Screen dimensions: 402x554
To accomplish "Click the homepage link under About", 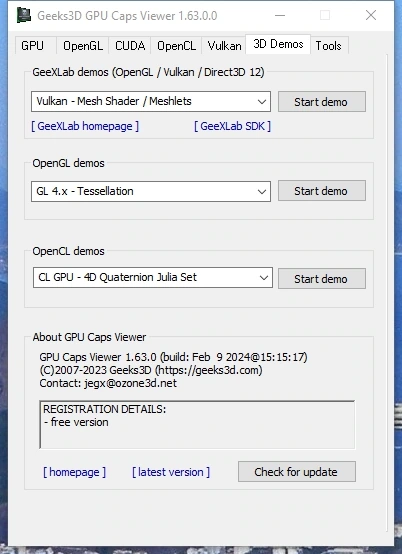I will coord(75,472).
